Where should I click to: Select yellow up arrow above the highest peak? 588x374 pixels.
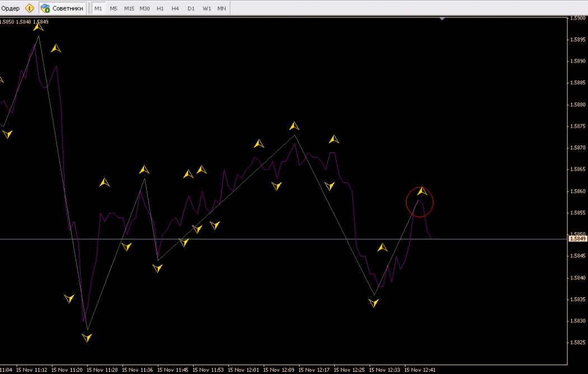click(38, 26)
